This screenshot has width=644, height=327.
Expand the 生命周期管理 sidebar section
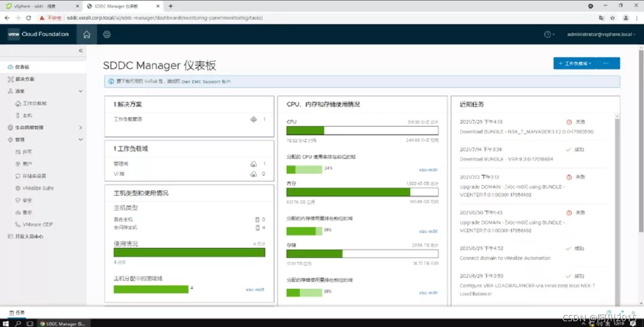(80, 127)
